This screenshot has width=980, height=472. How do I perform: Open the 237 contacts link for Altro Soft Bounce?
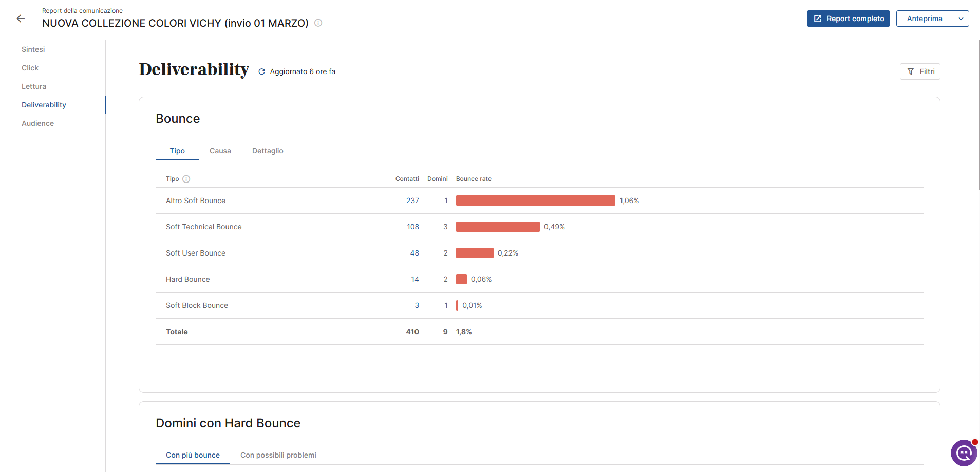click(x=412, y=201)
